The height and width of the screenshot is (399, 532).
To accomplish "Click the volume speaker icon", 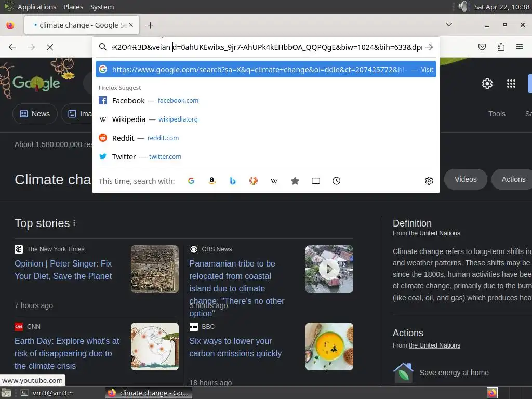I will 463,6.
